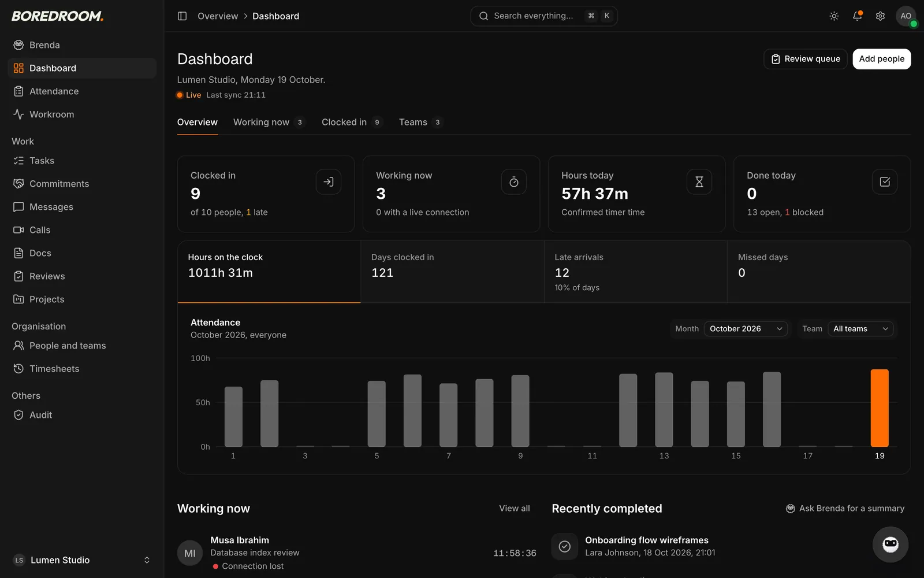Open the AO user avatar menu
This screenshot has width=924, height=578.
pyautogui.click(x=906, y=16)
